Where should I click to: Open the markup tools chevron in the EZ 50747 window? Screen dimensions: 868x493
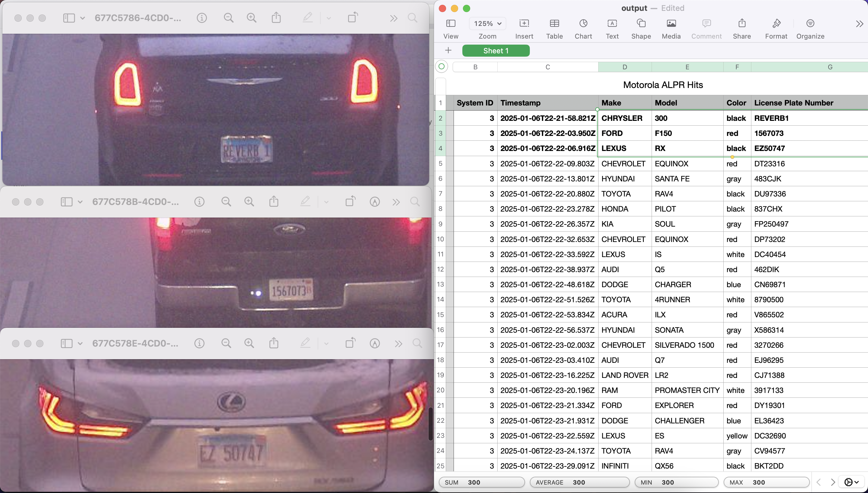pos(326,343)
